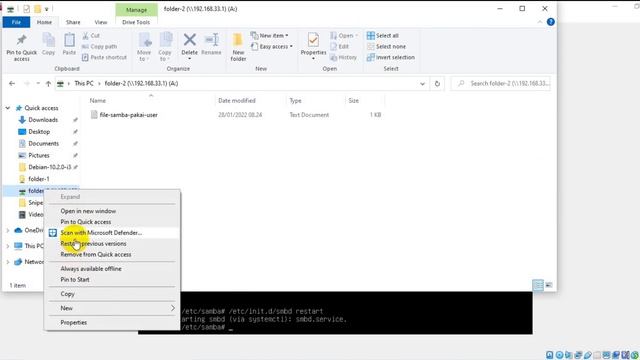This screenshot has width=640, height=360.
Task: Click Select none in ribbon
Action: pyautogui.click(x=386, y=47)
